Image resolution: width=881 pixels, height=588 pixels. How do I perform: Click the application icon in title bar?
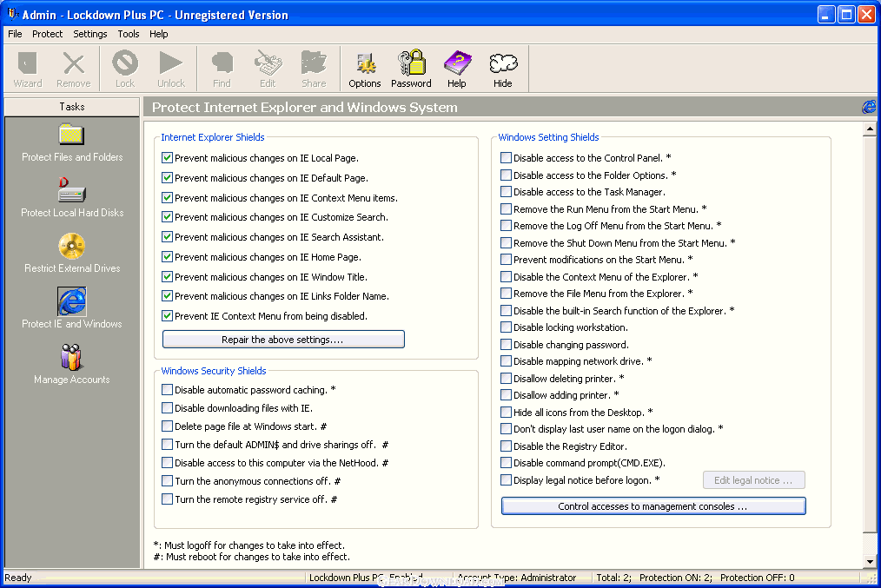[12, 14]
